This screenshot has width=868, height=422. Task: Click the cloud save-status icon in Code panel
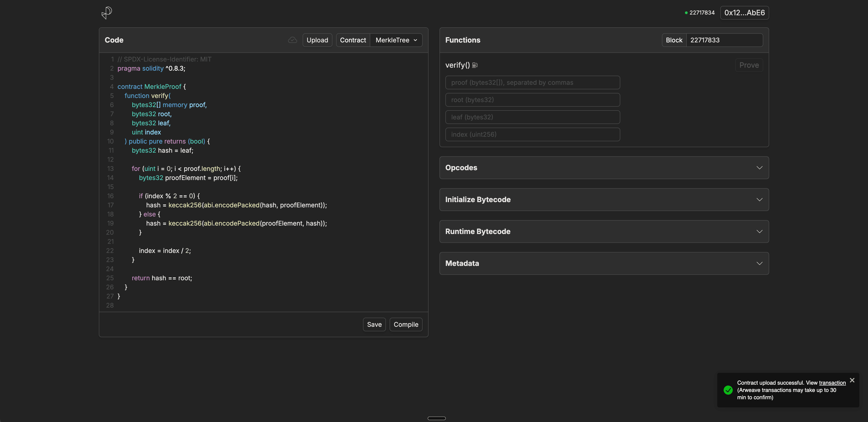pyautogui.click(x=292, y=40)
